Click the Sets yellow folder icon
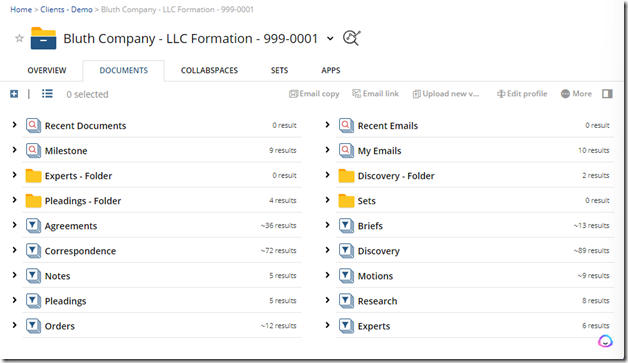The image size is (628, 363). click(346, 201)
